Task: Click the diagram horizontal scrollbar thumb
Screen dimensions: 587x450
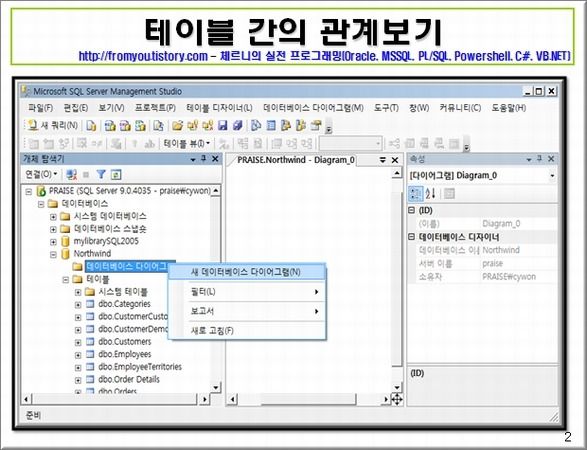Action: [x=308, y=399]
